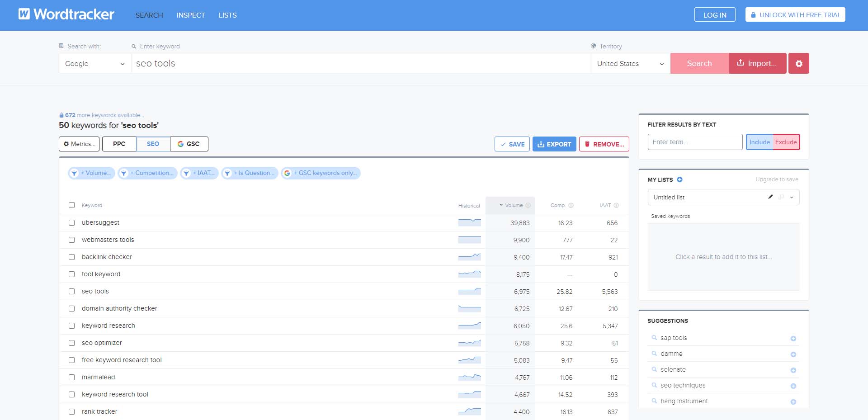Check the seo tools keyword row
This screenshot has height=420, width=868.
(71, 291)
